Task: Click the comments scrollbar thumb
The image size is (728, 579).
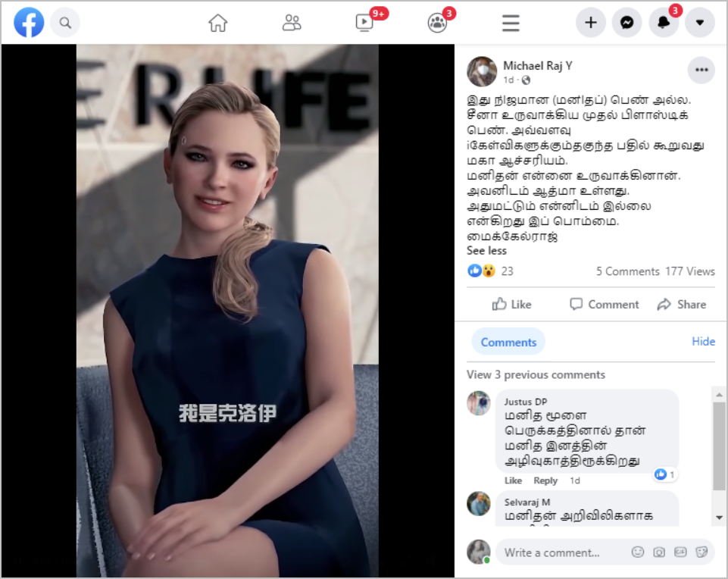Action: click(719, 446)
